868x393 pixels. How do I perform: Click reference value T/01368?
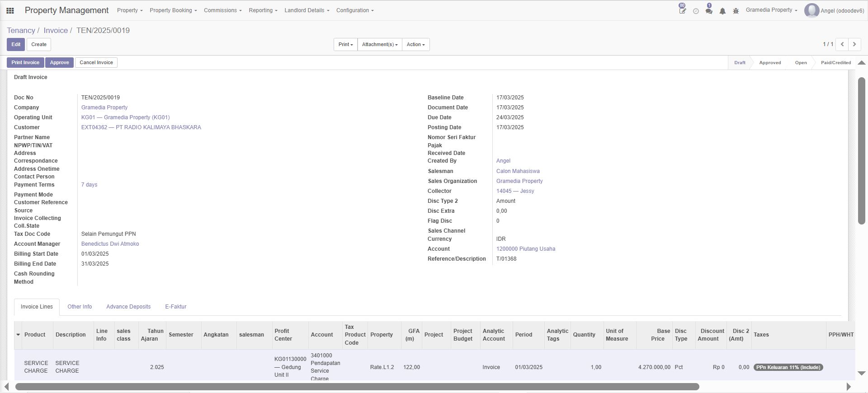(x=506, y=259)
